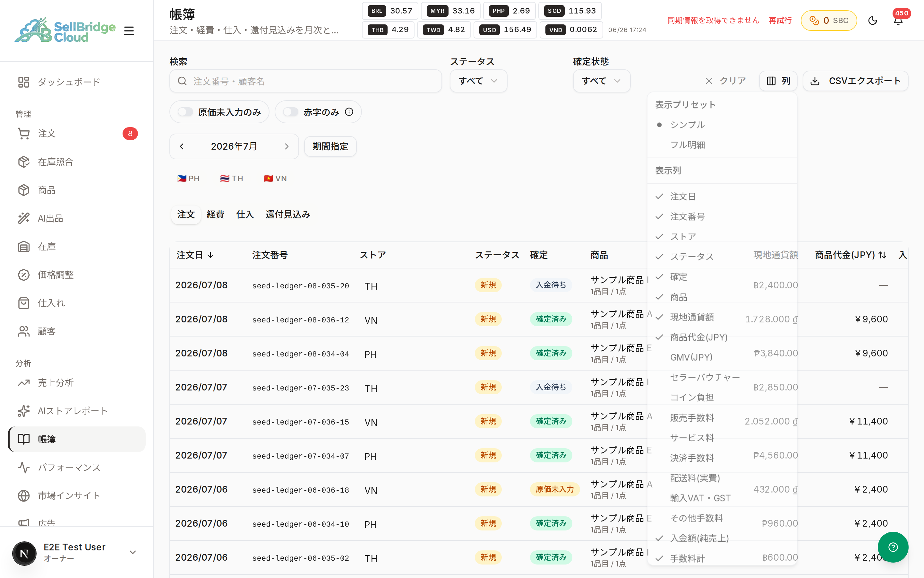This screenshot has height=578, width=924.
Task: Open the 商品 sidebar page
Action: pyautogui.click(x=76, y=190)
